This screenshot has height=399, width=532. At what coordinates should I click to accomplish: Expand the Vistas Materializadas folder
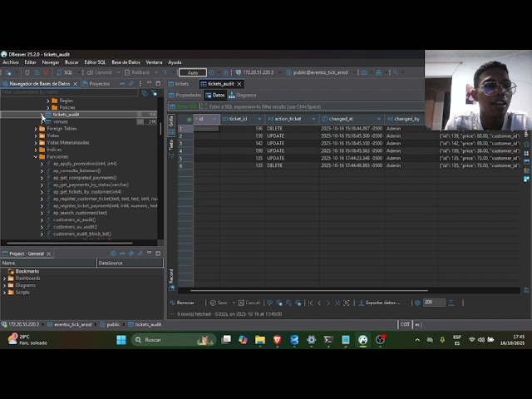pyautogui.click(x=36, y=143)
